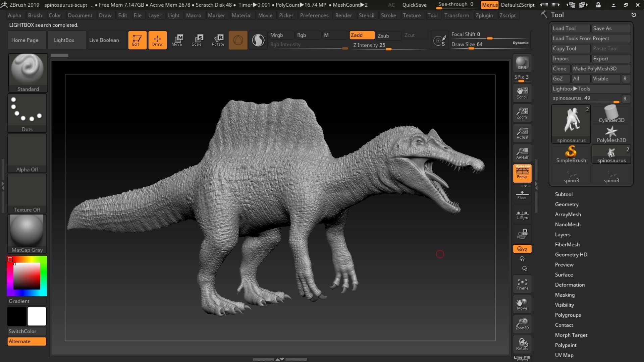The width and height of the screenshot is (644, 362).
Task: Click the Move icon in right shelf
Action: point(522,304)
